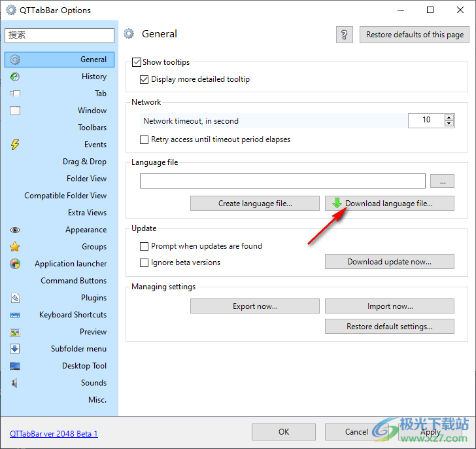The image size is (476, 449).
Task: Click the language file path field
Action: point(282,181)
